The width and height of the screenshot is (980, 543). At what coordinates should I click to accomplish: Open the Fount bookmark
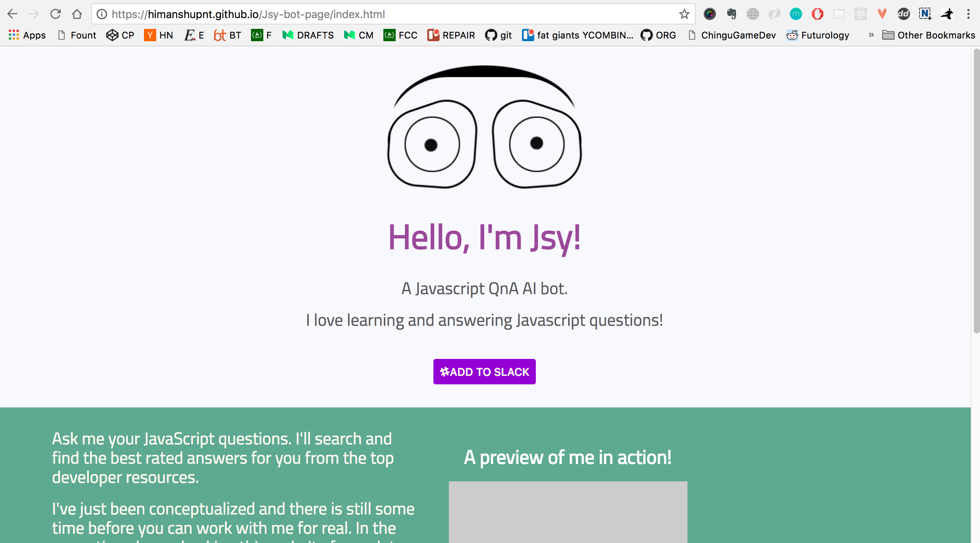[77, 35]
